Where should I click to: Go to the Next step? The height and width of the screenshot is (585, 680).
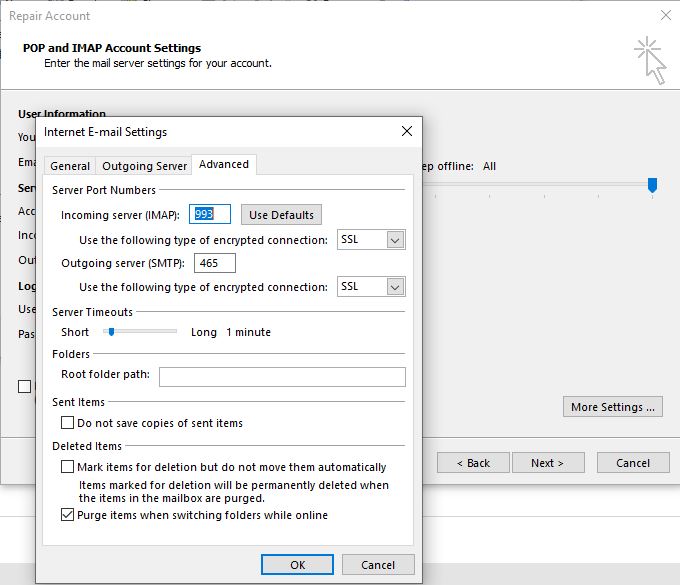[547, 463]
